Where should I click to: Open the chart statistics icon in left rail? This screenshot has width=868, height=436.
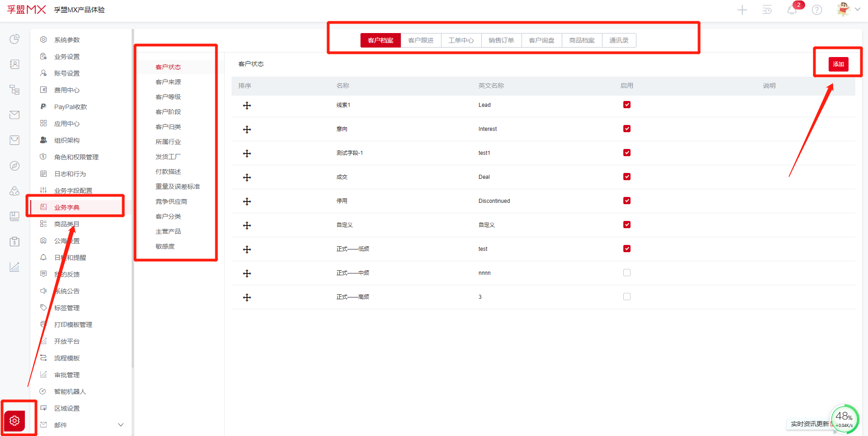tap(14, 267)
